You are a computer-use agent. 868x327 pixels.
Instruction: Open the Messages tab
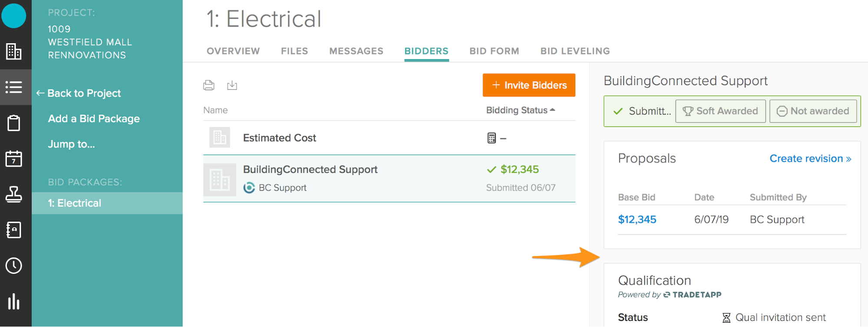pos(356,51)
